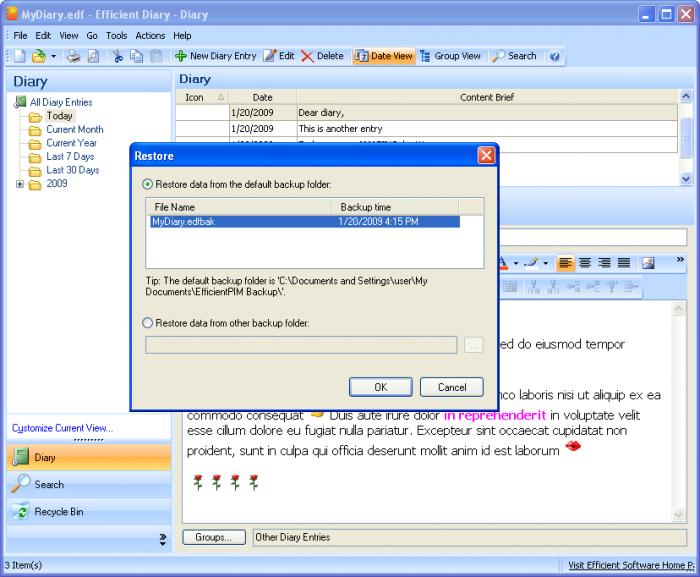Click the Paste icon in toolbar

(x=156, y=56)
